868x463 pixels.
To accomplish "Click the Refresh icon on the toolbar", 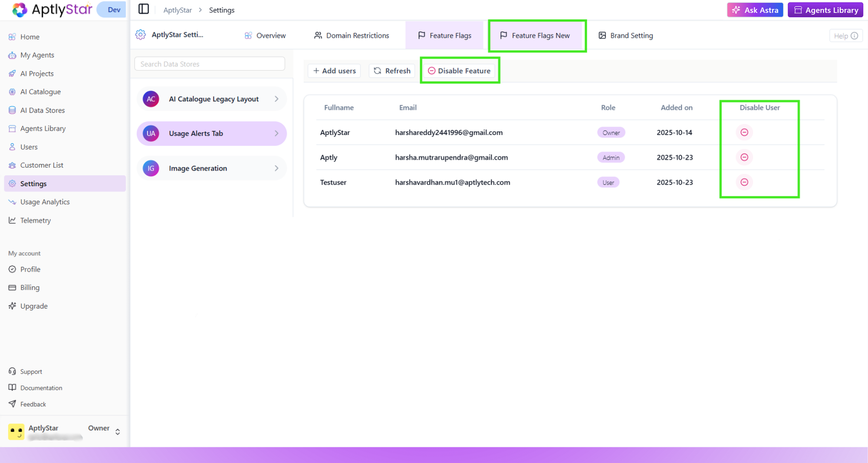I will [x=377, y=70].
